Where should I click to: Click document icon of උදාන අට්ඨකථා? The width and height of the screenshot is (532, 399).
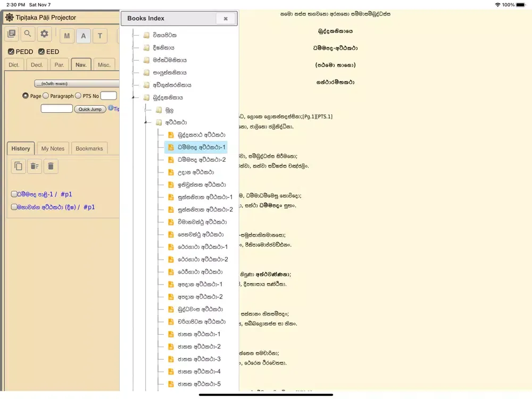(x=171, y=172)
